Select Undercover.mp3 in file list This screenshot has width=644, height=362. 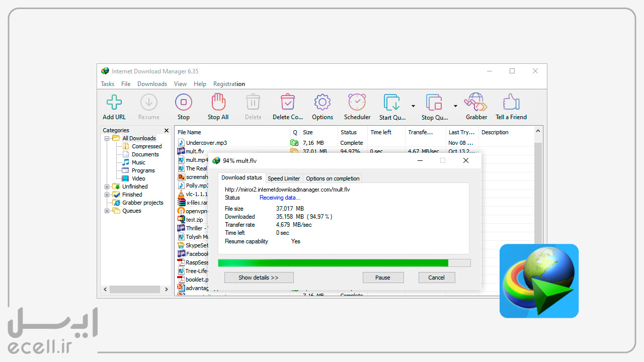pos(206,143)
